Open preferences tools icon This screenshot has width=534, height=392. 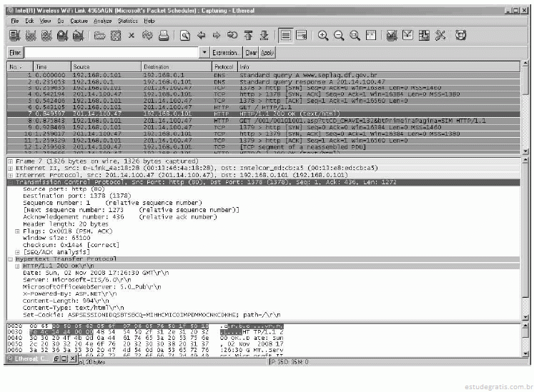click(x=440, y=36)
